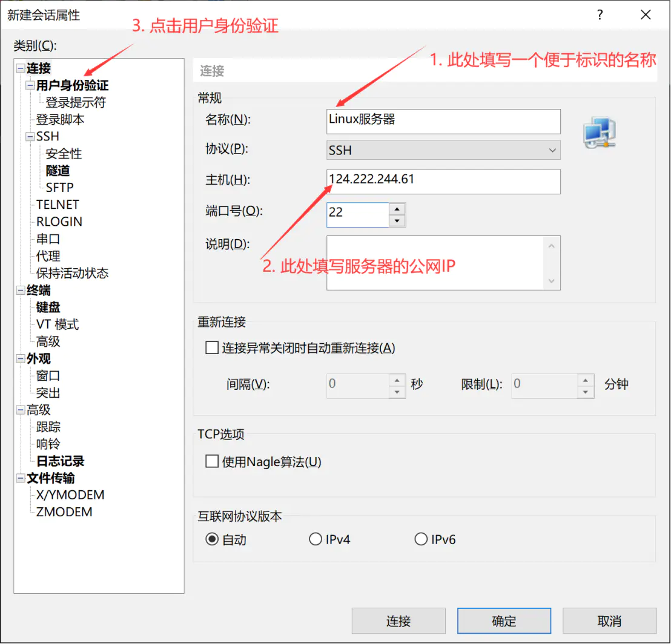The height and width of the screenshot is (644, 671).
Task: Click the 连接 connect button
Action: tap(398, 620)
